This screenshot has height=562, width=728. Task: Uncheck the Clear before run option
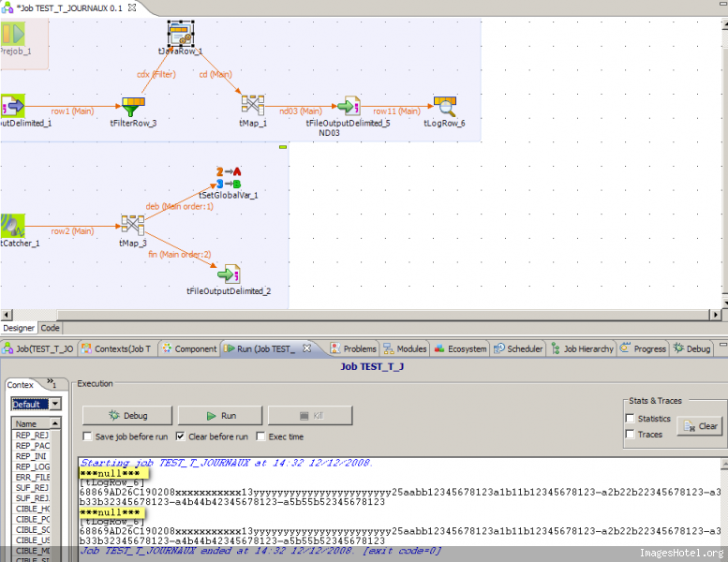pyautogui.click(x=180, y=436)
